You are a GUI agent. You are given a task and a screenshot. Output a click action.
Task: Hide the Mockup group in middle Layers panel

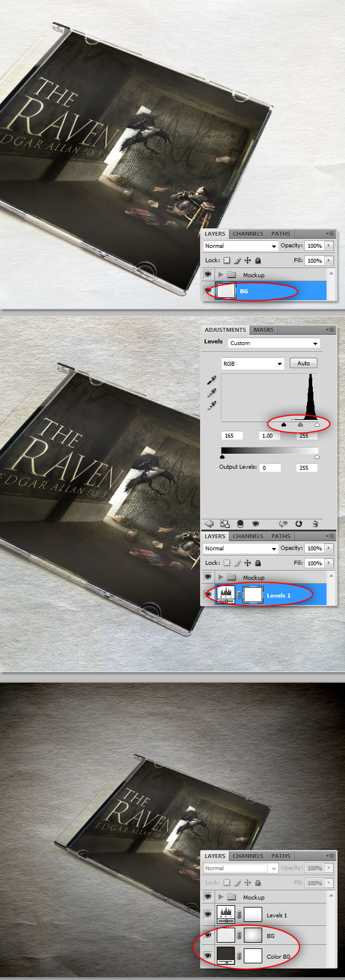pyautogui.click(x=208, y=577)
